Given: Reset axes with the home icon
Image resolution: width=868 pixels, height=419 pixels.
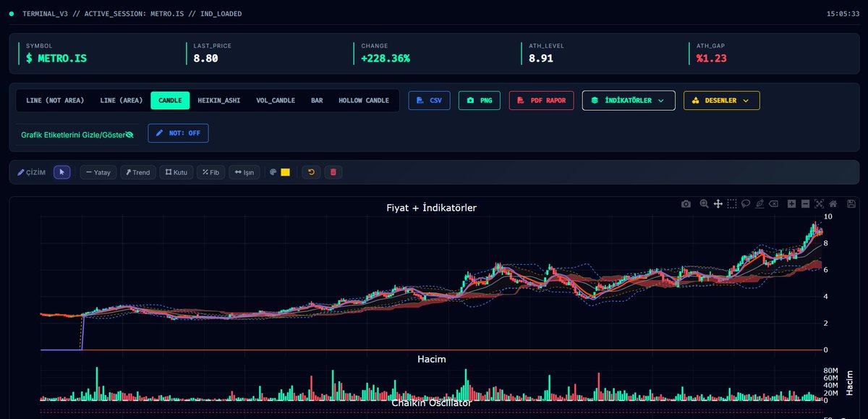Looking at the screenshot, I should click(833, 204).
